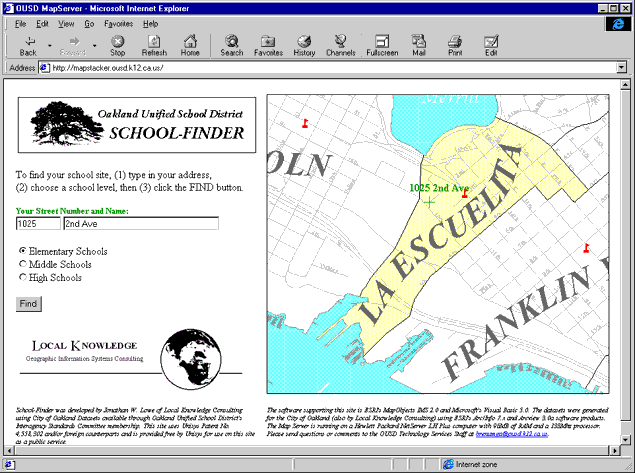Open the Favorites menu
Image resolution: width=635 pixels, height=473 pixels.
pyautogui.click(x=118, y=24)
